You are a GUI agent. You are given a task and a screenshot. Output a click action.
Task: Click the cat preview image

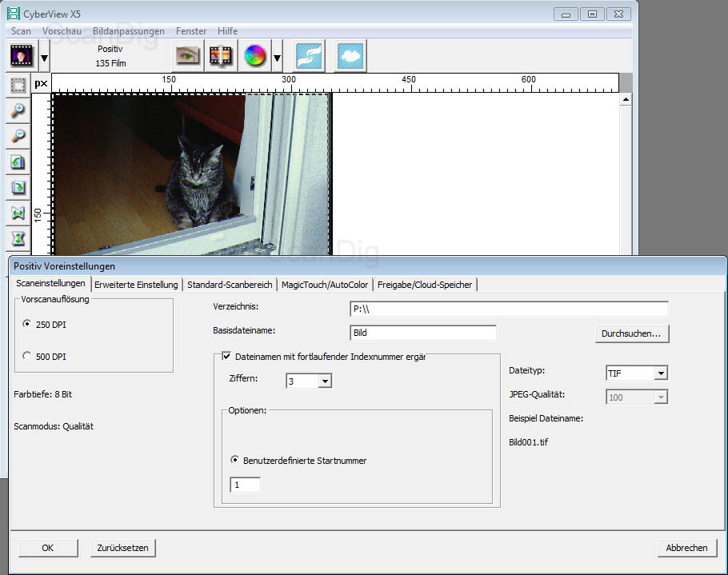tap(192, 174)
